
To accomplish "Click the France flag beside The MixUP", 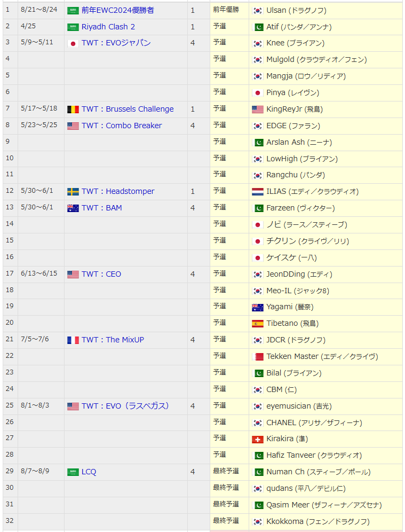I will (x=73, y=340).
